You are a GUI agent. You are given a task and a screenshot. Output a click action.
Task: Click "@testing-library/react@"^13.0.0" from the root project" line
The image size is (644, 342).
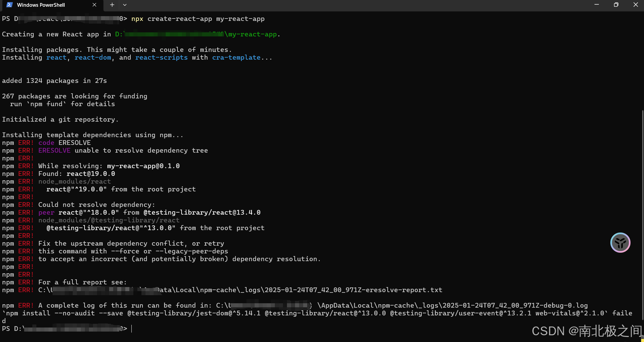[155, 228]
